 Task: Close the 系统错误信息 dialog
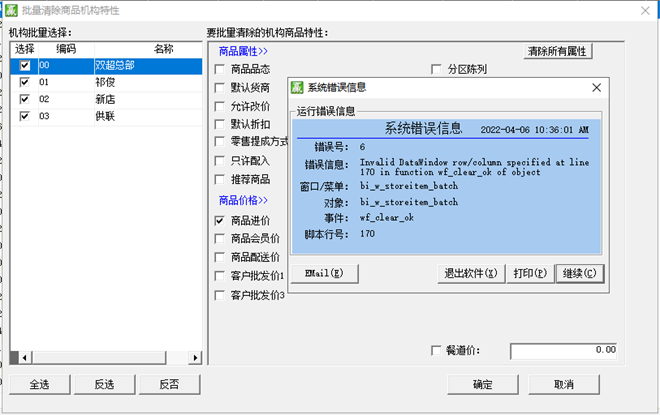(x=596, y=88)
